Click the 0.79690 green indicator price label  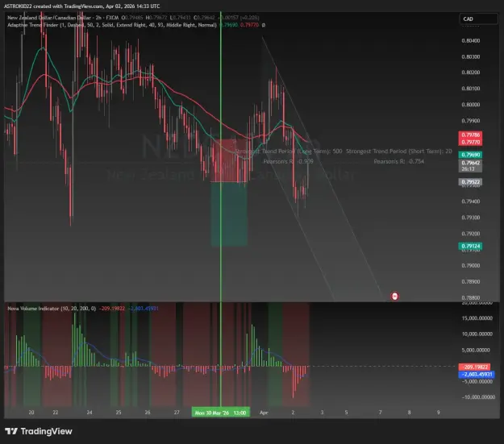tap(470, 155)
